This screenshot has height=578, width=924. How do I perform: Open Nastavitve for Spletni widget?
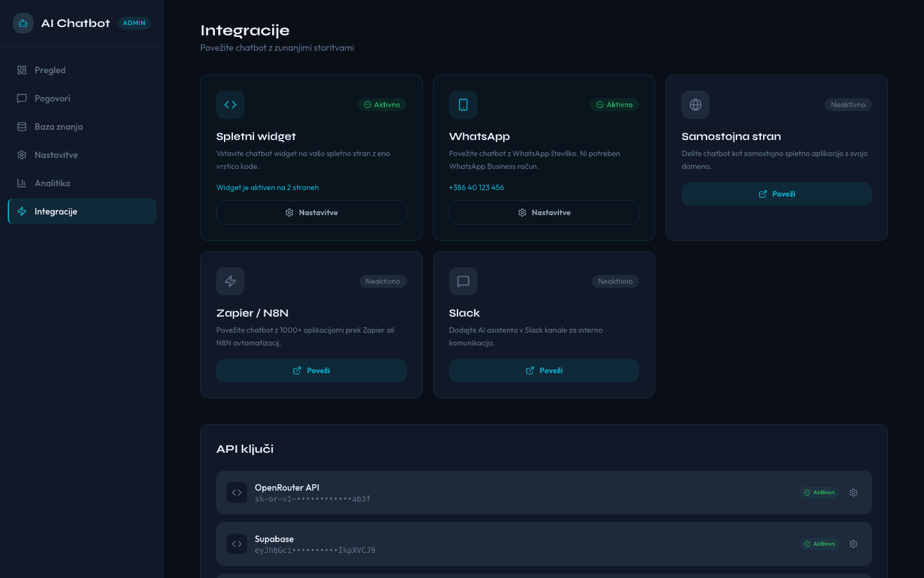[311, 213]
